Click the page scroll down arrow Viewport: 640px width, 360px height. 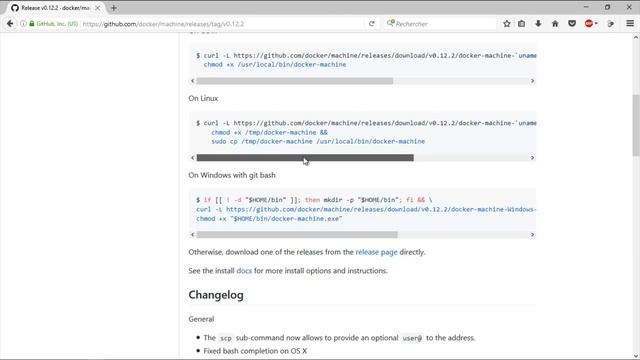[636, 356]
